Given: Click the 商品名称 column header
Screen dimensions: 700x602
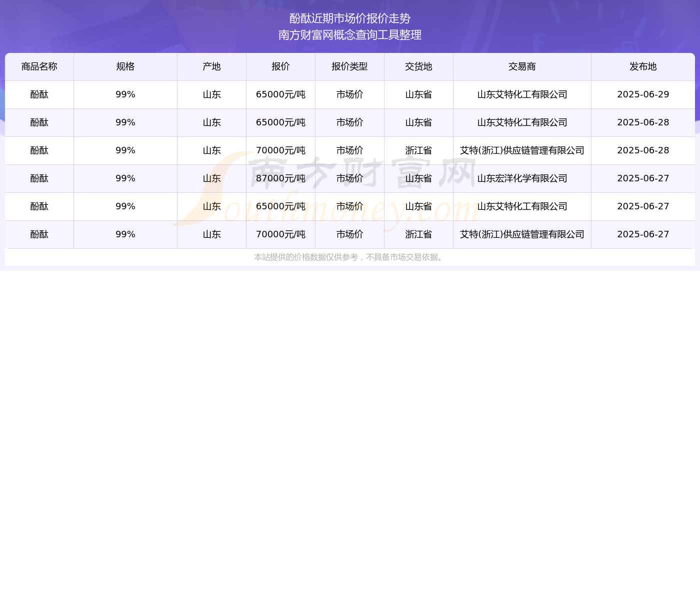Looking at the screenshot, I should [39, 67].
